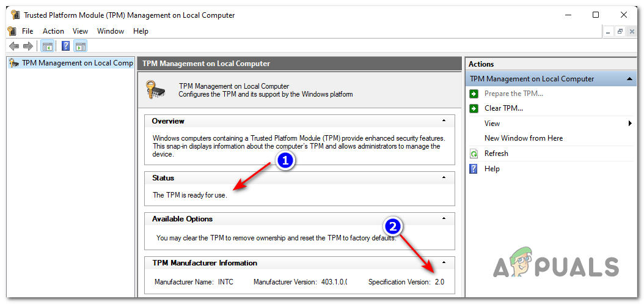Expand the View submenu arrow in Actions
Image resolution: width=644 pixels, height=304 pixels.
(630, 124)
